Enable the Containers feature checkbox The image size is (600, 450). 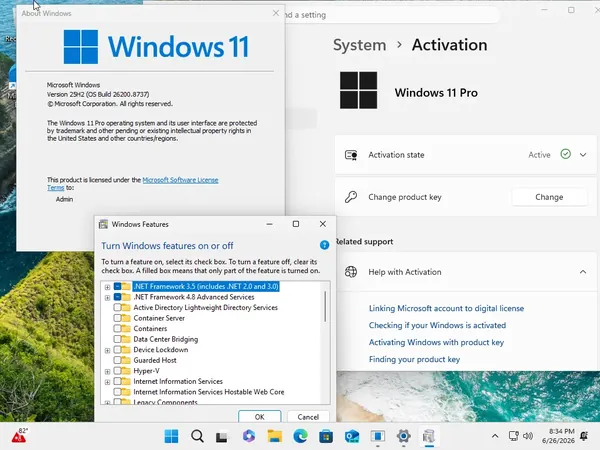coord(117,328)
